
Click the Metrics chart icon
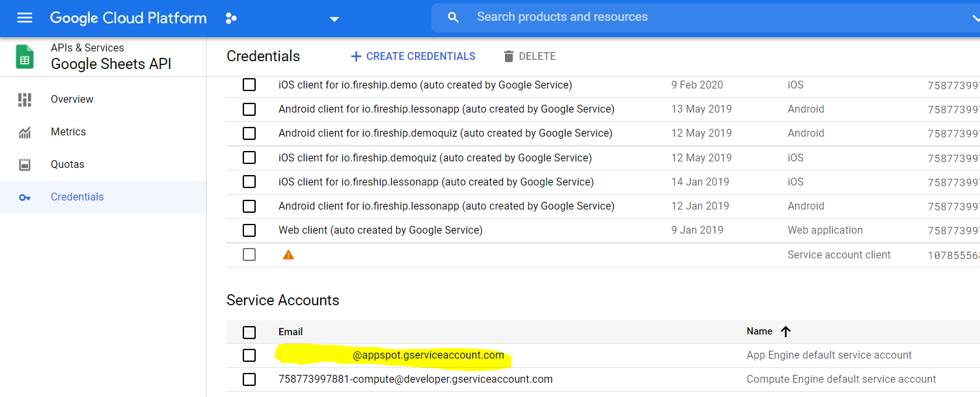(x=25, y=132)
